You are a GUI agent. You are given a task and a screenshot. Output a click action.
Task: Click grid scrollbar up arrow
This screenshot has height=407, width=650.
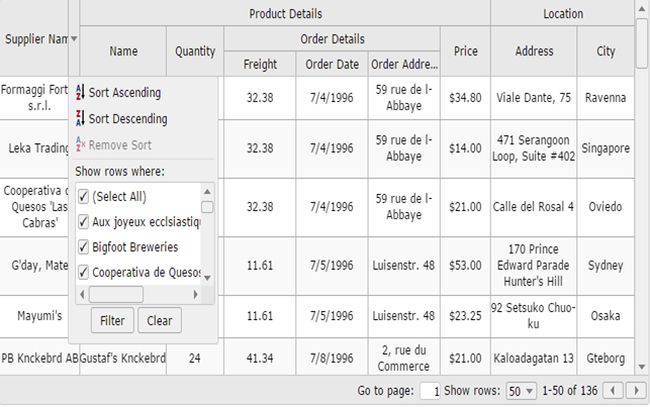[x=642, y=8]
